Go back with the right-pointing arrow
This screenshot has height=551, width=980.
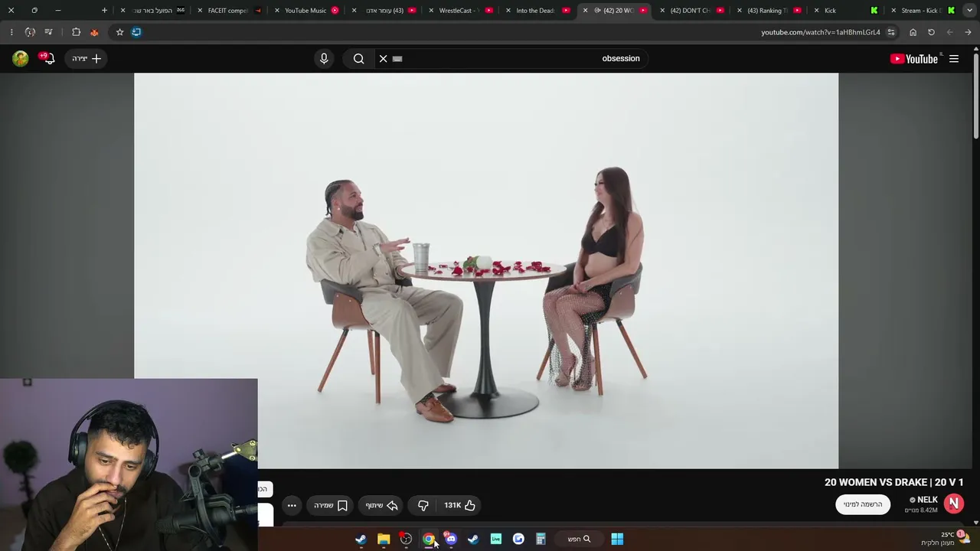click(968, 32)
